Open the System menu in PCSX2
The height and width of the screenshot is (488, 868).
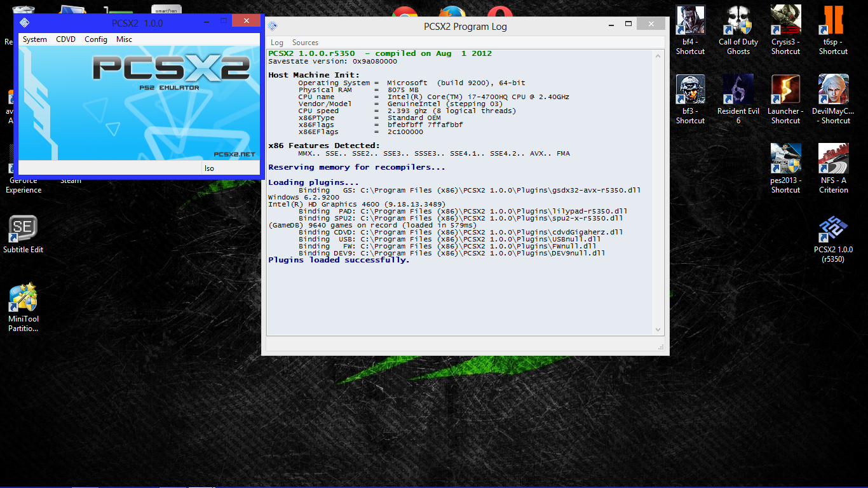pyautogui.click(x=34, y=39)
